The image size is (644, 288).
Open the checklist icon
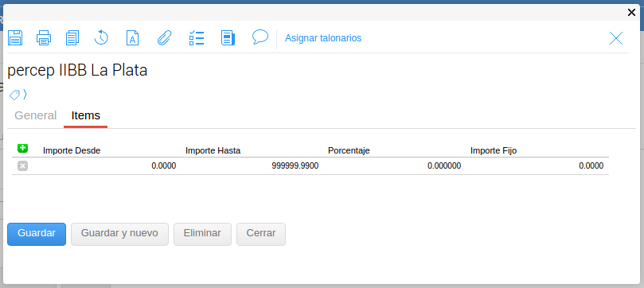click(x=197, y=37)
